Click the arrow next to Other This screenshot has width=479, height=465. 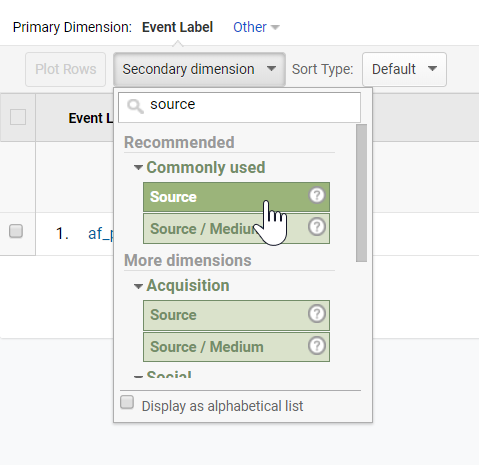pos(275,27)
